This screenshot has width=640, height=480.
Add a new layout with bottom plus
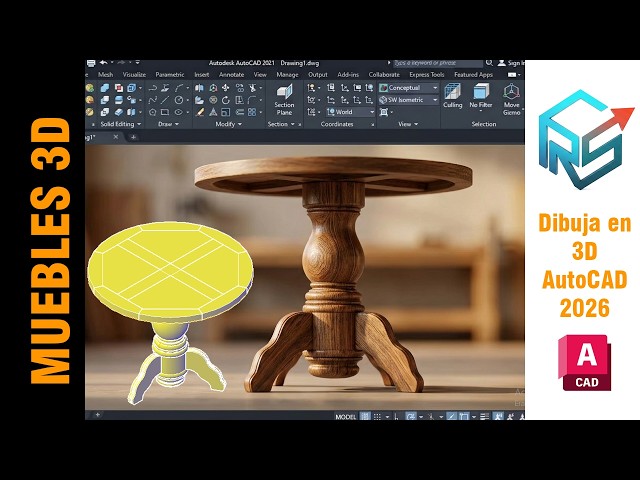(98, 415)
